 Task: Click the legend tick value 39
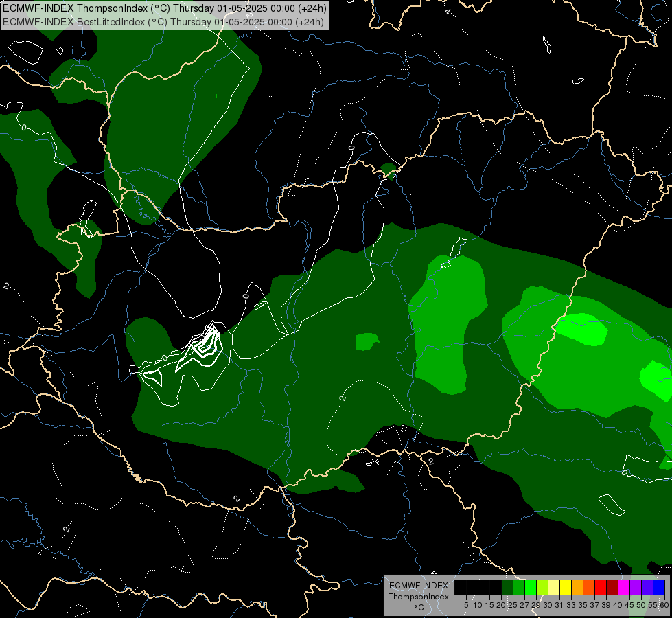pyautogui.click(x=606, y=605)
